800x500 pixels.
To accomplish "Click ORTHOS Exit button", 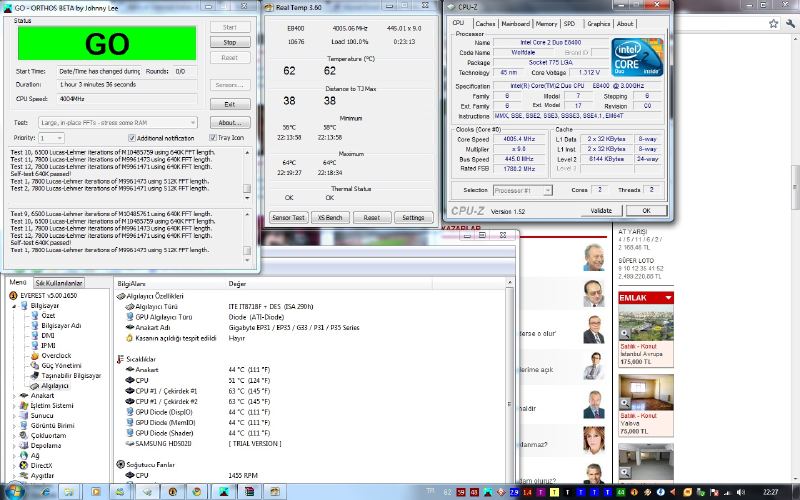I will coord(230,104).
